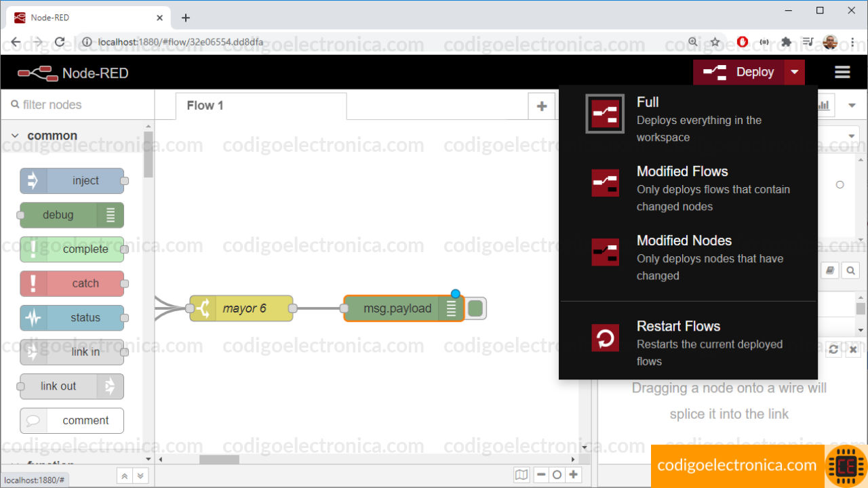Open the sidebar chart dashboard tab
The image size is (868, 488).
coord(825,106)
